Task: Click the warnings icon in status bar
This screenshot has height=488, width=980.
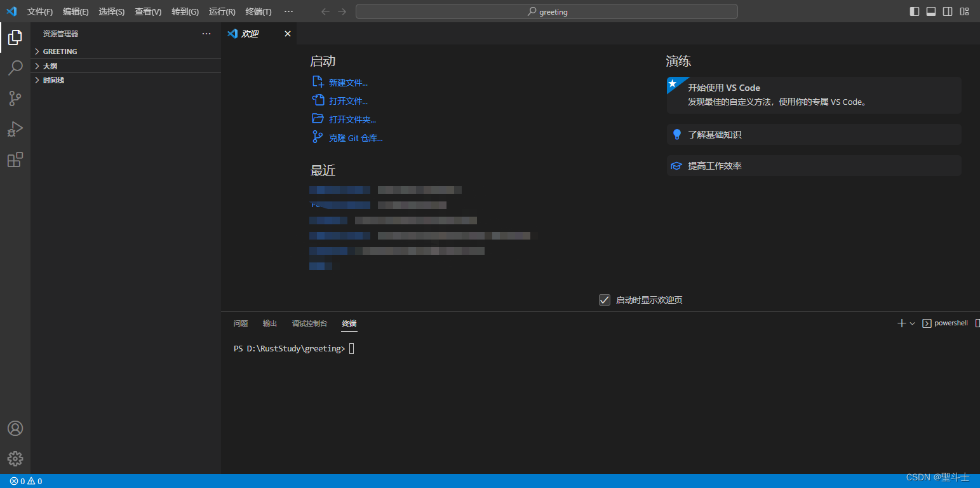Action: tap(31, 482)
